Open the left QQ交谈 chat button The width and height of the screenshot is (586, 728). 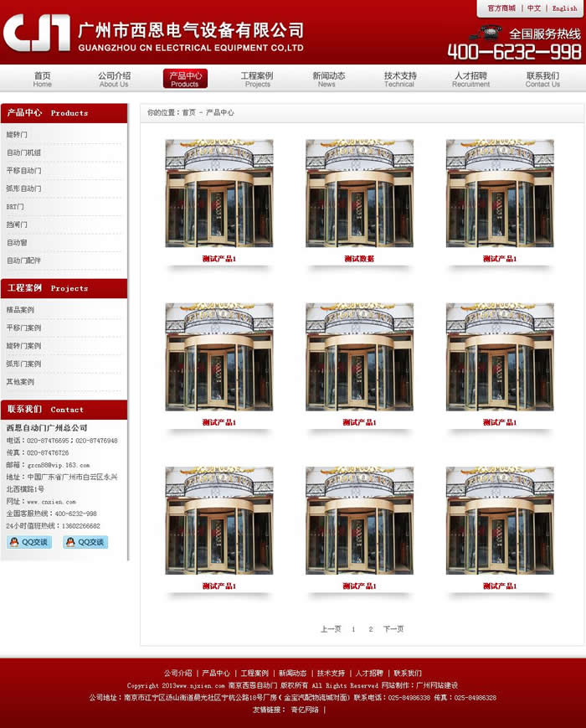[x=29, y=542]
